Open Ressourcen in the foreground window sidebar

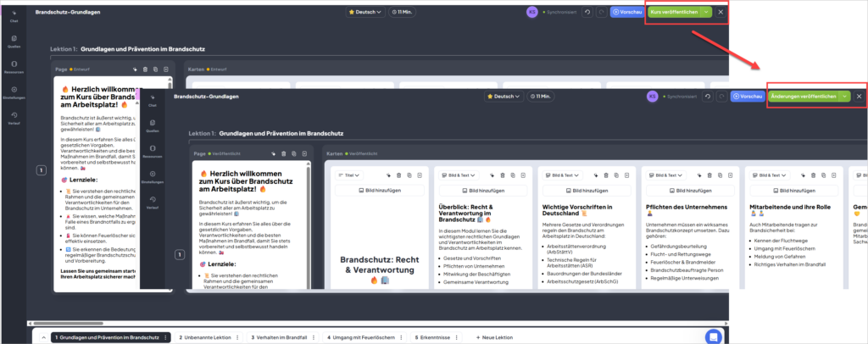pos(153,151)
